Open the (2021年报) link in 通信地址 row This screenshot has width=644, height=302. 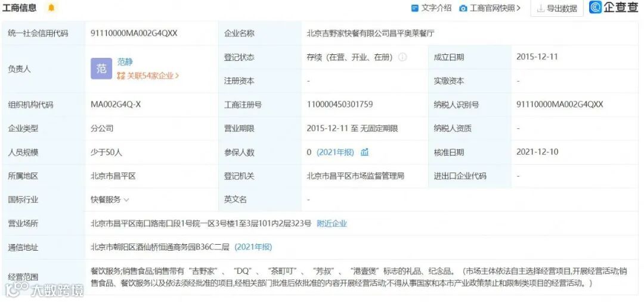tap(253, 247)
